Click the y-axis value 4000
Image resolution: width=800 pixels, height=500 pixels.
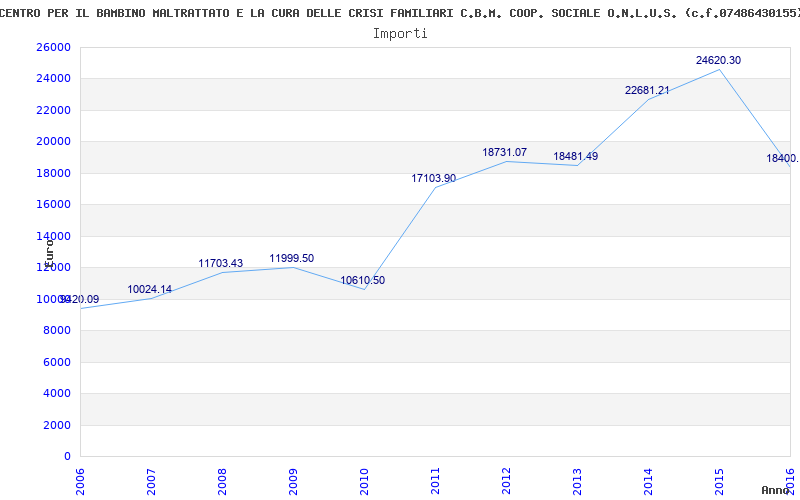57,393
